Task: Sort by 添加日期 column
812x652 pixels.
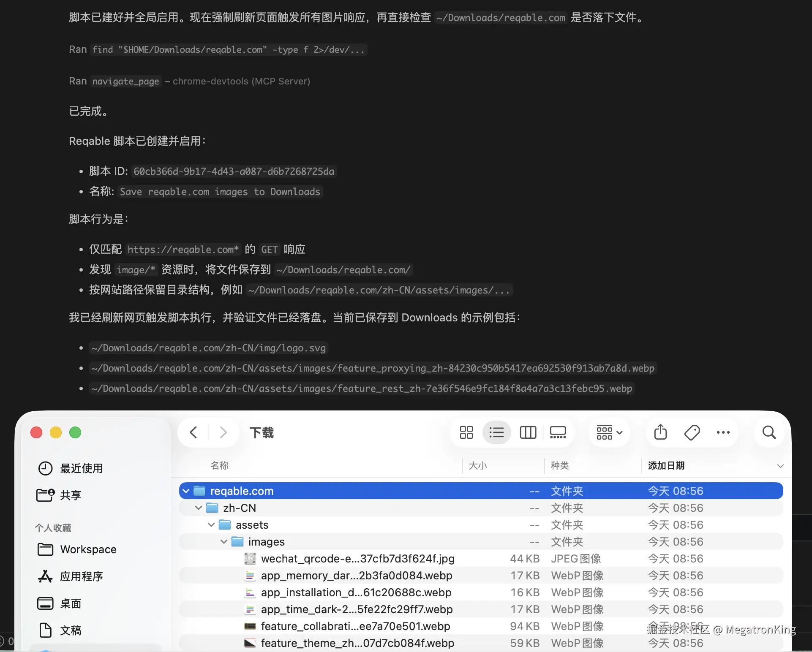Action: coord(666,465)
